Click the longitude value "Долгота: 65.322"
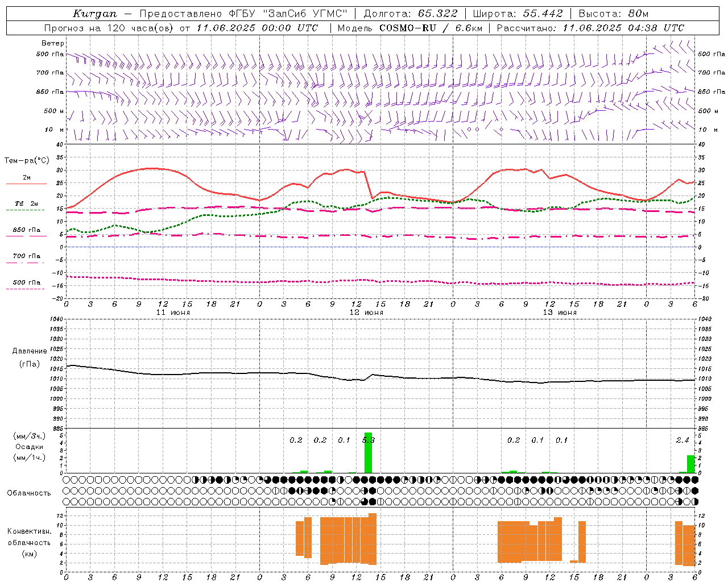 (x=410, y=14)
